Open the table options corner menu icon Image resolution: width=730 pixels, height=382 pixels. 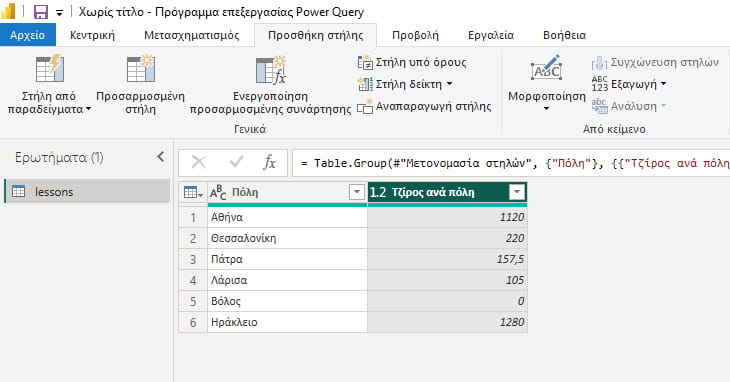193,192
